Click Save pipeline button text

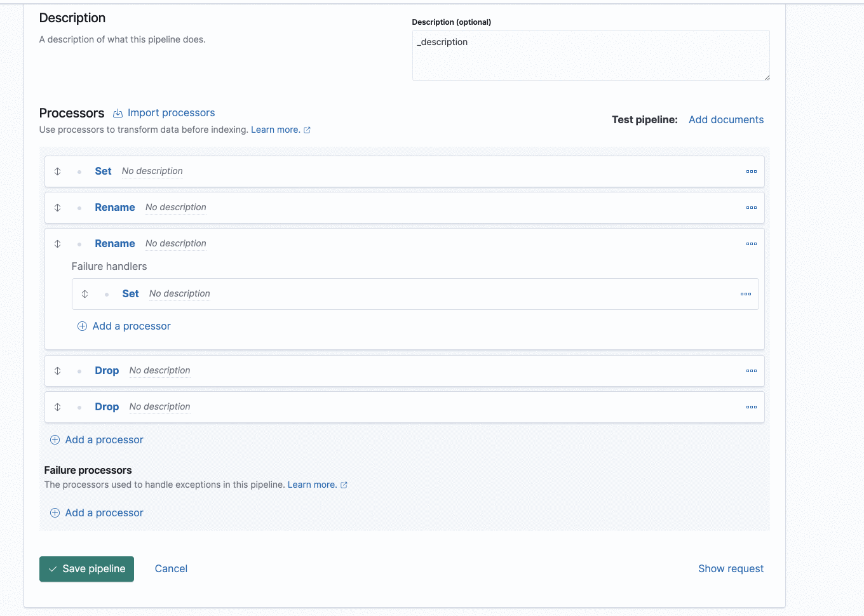(94, 569)
